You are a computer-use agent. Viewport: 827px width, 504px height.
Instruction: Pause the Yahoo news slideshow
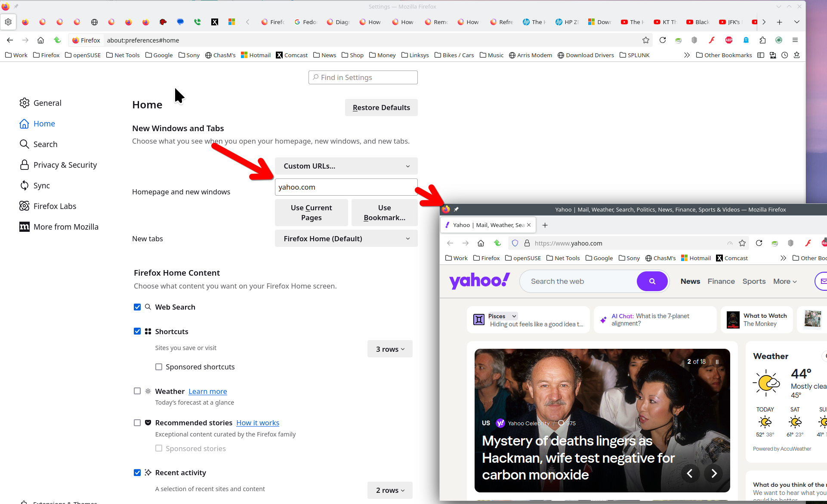[x=717, y=362]
